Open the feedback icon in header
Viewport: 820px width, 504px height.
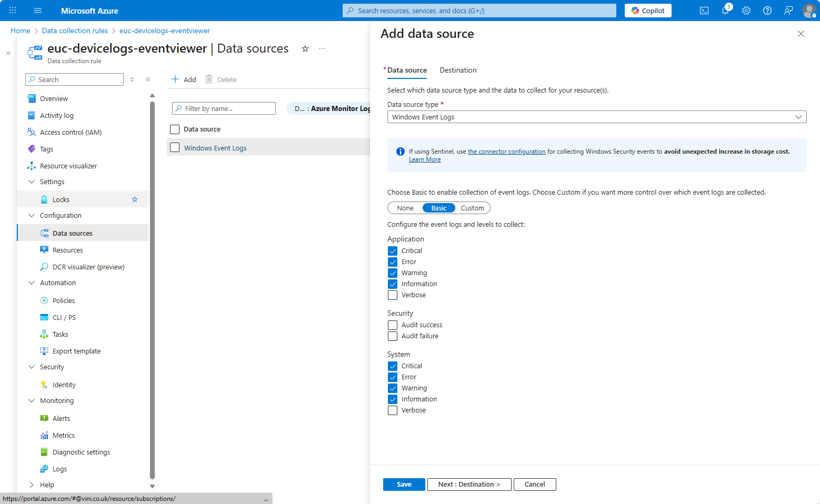click(x=788, y=11)
